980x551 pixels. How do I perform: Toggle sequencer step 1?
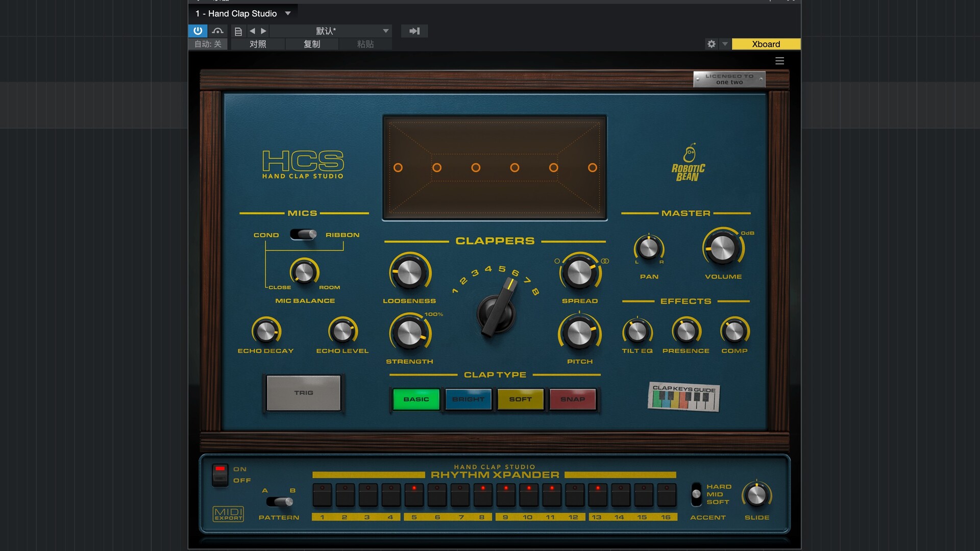[322, 495]
